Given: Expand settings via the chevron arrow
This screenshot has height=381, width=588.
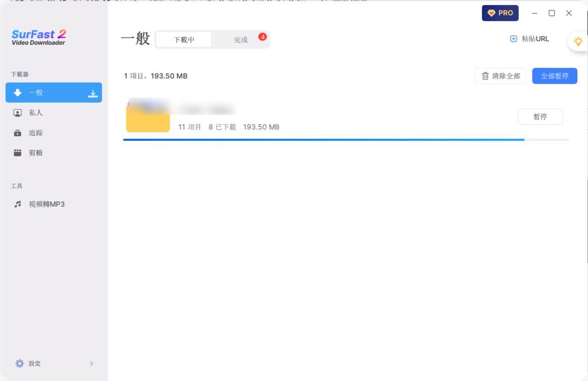Looking at the screenshot, I should point(91,364).
